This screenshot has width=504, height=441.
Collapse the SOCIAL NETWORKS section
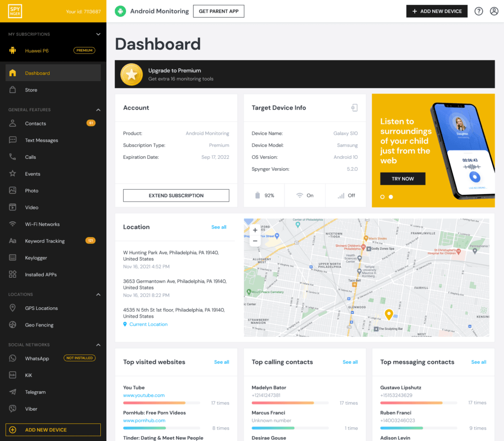pos(97,345)
